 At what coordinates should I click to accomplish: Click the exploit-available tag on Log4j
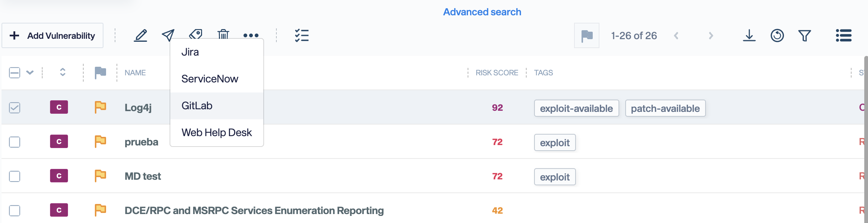point(576,108)
